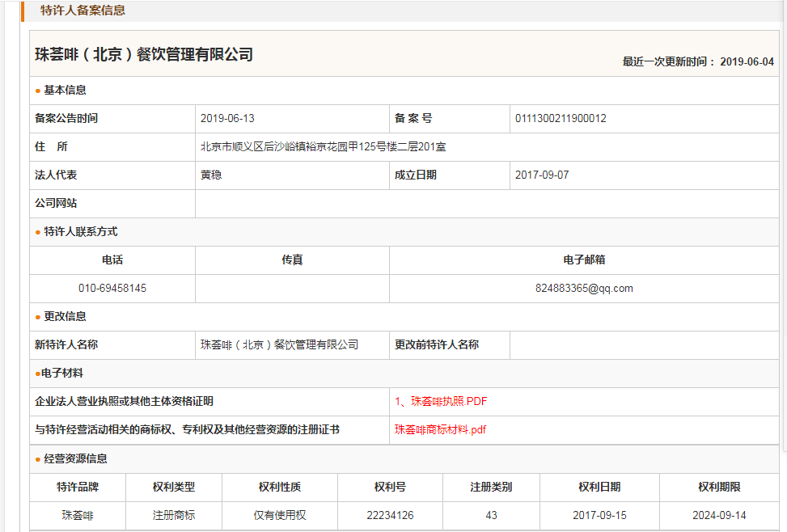Click the orange bullet beside 更改信息
Image resolution: width=787 pixels, height=532 pixels.
click(x=38, y=317)
